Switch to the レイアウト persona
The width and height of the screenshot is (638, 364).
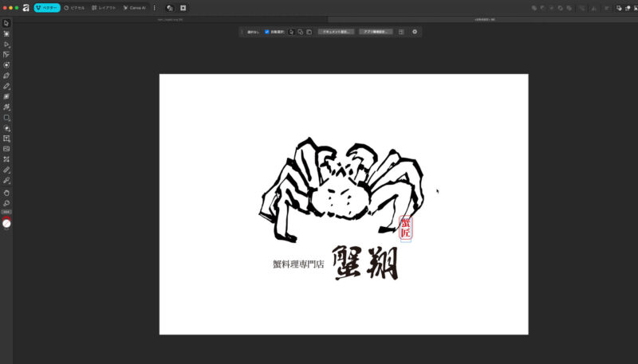point(104,8)
